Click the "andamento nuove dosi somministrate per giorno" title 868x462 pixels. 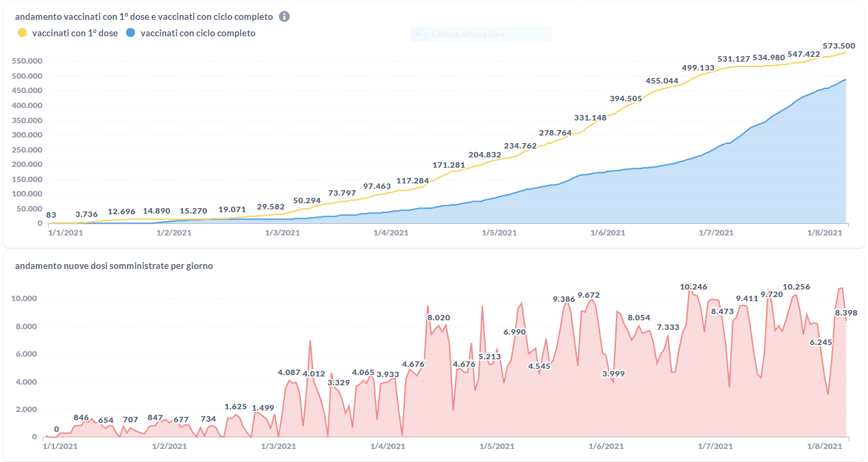point(114,266)
